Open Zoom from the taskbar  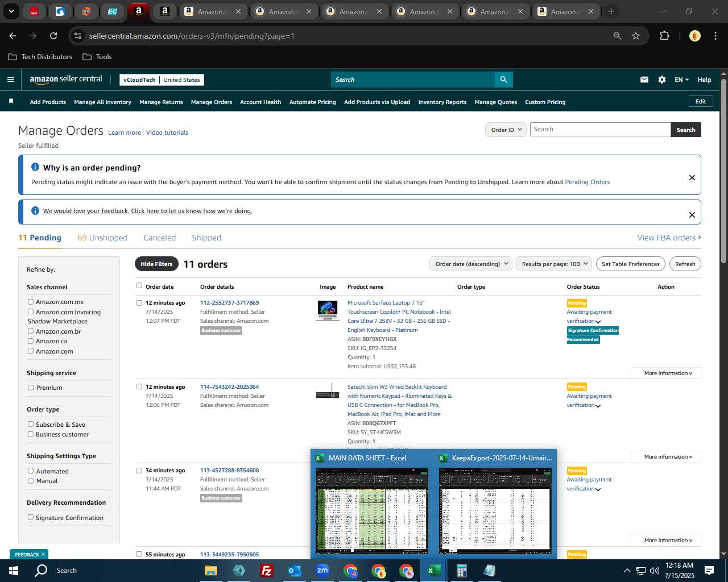[x=322, y=571]
